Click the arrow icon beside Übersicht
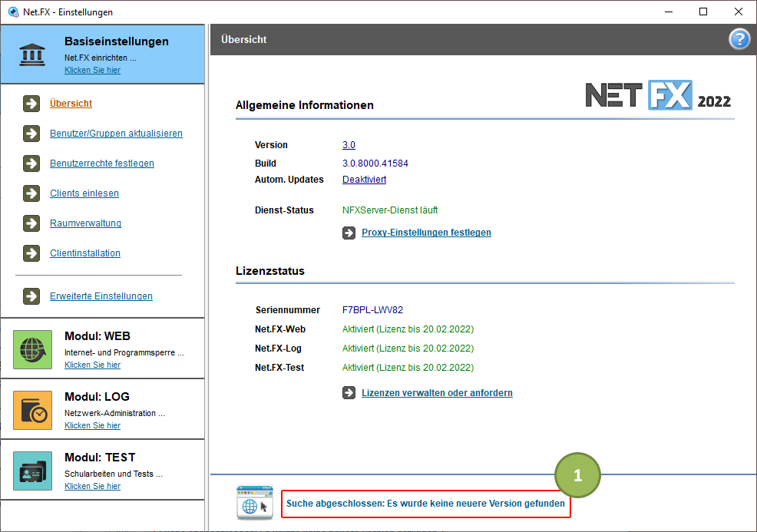The image size is (757, 532). 32,104
